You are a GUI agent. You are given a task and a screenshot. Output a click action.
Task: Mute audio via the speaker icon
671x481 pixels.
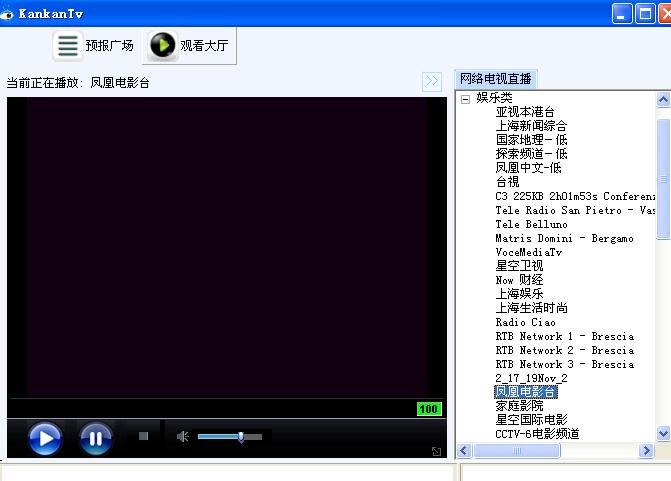pos(183,436)
